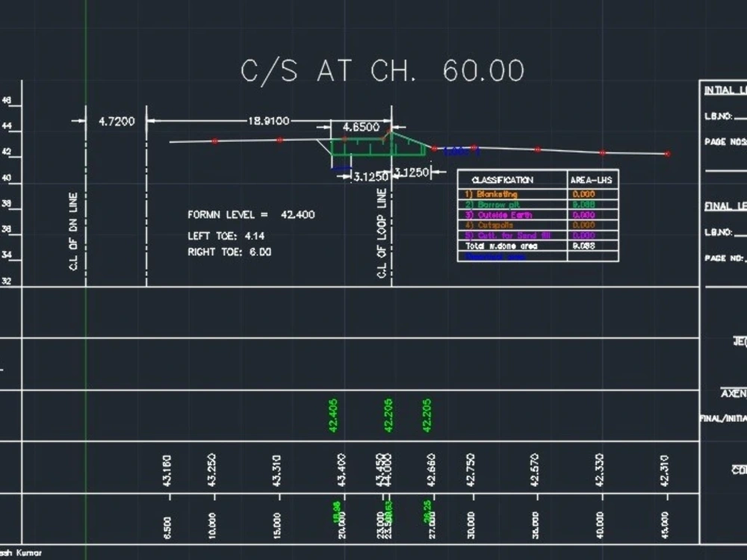Select the 'AXEN' signature label
This screenshot has height=560, width=747.
point(734,393)
